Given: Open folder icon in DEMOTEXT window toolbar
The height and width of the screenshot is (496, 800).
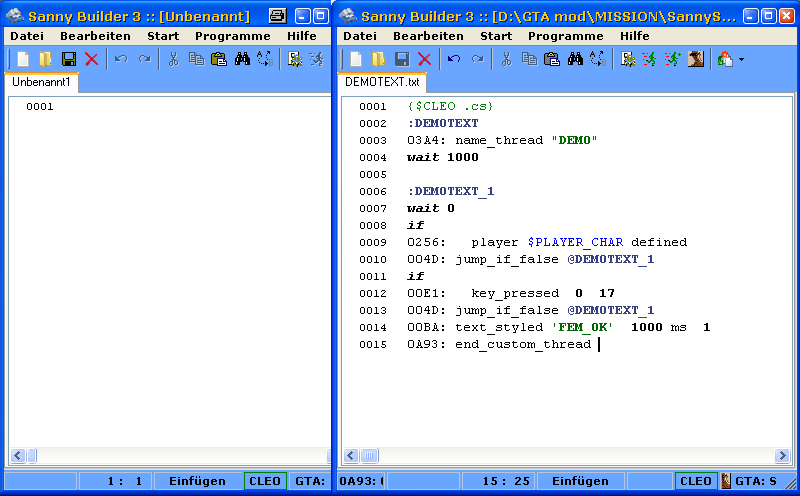Looking at the screenshot, I should [x=379, y=59].
